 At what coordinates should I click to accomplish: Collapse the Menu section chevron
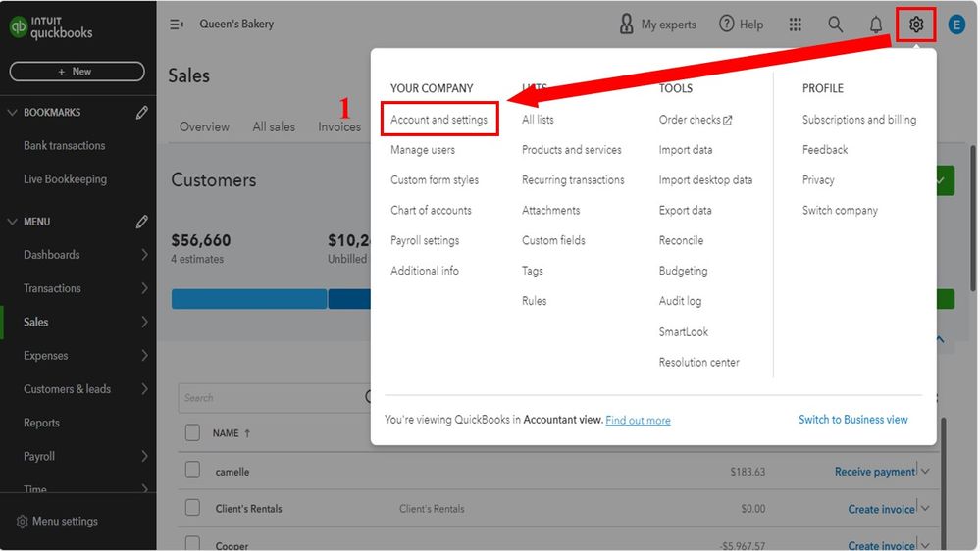point(12,222)
